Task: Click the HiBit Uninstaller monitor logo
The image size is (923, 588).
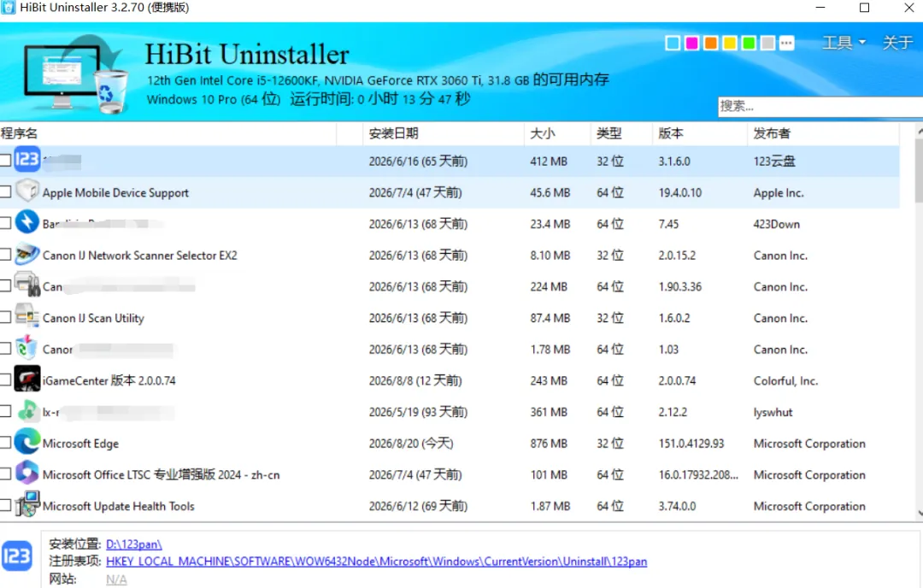Action: tap(75, 75)
